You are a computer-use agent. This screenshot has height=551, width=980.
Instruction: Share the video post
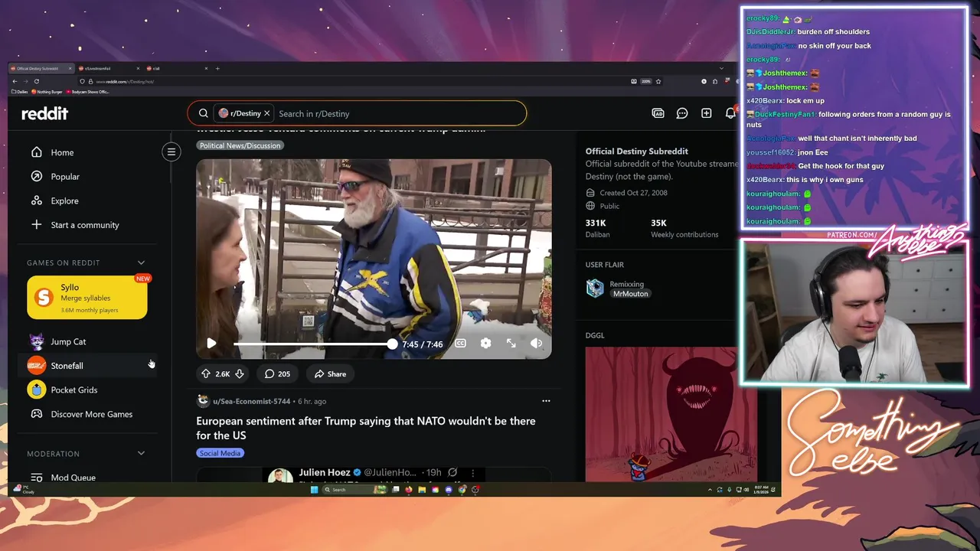click(x=330, y=374)
